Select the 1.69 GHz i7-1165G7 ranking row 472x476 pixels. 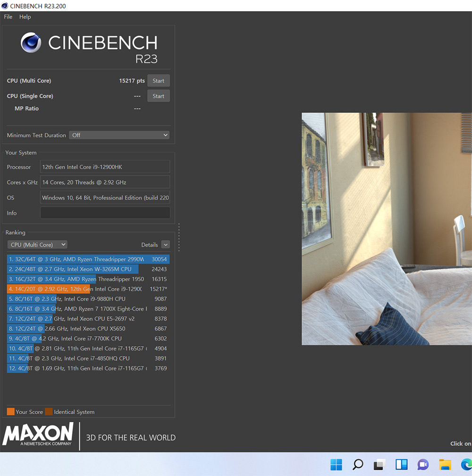pos(88,368)
